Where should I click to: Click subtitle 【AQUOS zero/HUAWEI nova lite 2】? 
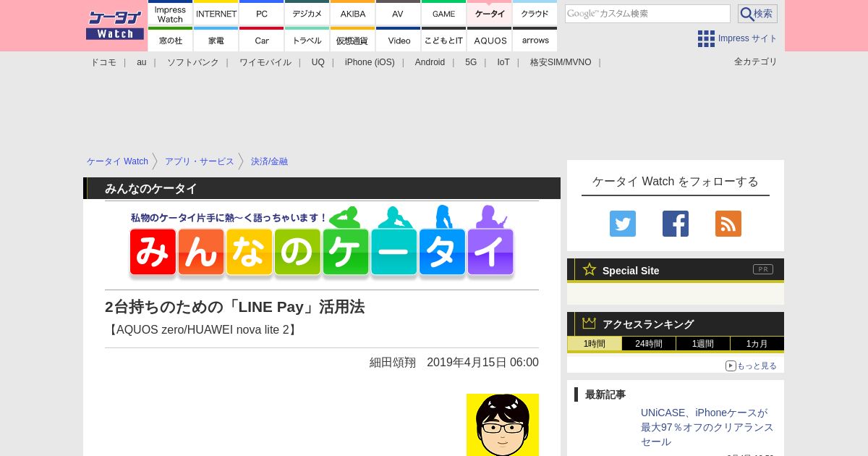click(203, 330)
